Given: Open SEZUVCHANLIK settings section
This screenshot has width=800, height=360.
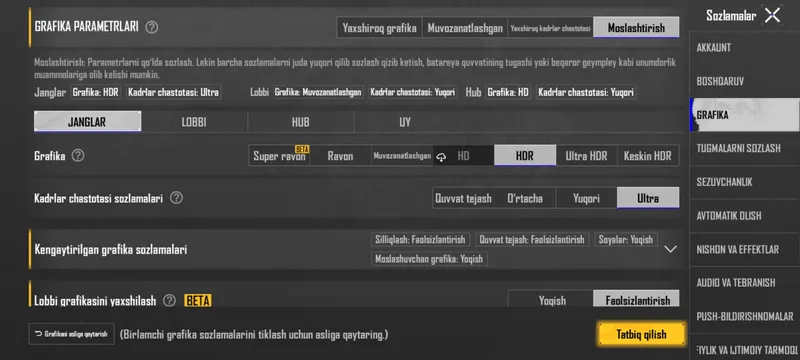Looking at the screenshot, I should pos(744,182).
